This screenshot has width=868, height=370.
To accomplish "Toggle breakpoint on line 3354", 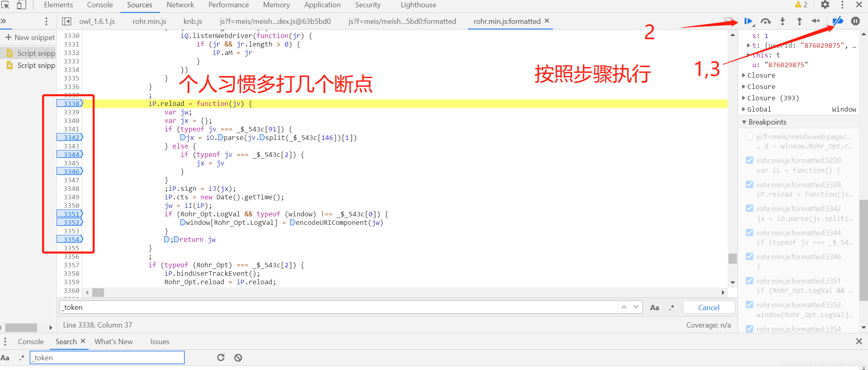I will click(x=70, y=239).
